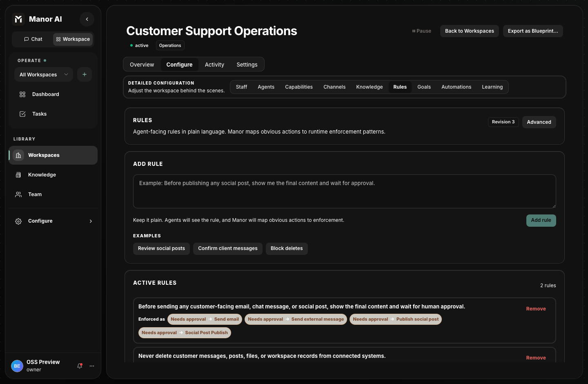
Task: Click the plus button to add workspace
Action: point(85,74)
